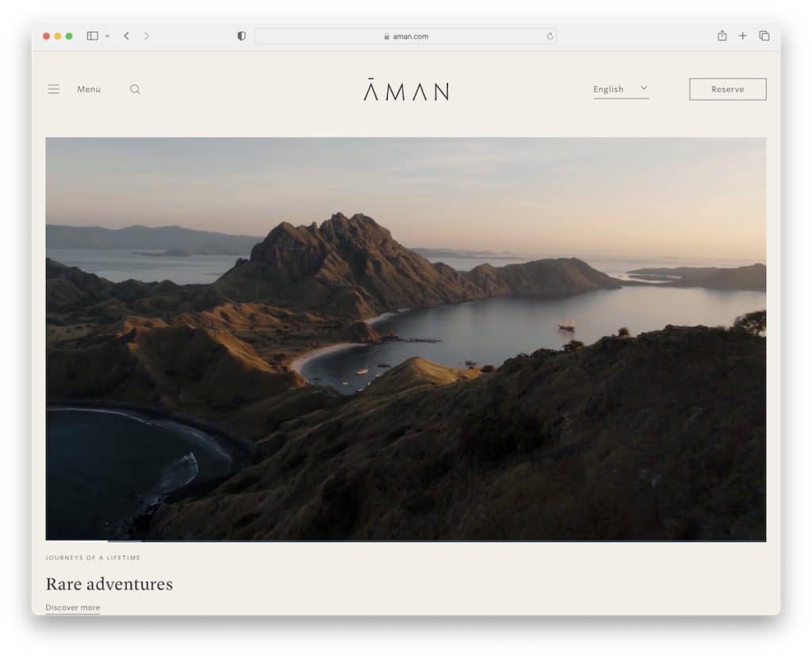Show the tab overview icon
This screenshot has height=657, width=812.
pos(764,36)
